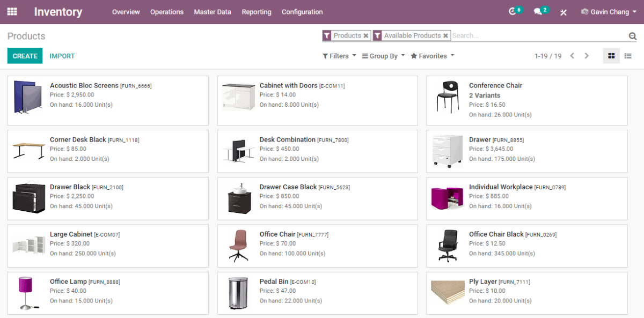Click the Search input field

(510, 35)
